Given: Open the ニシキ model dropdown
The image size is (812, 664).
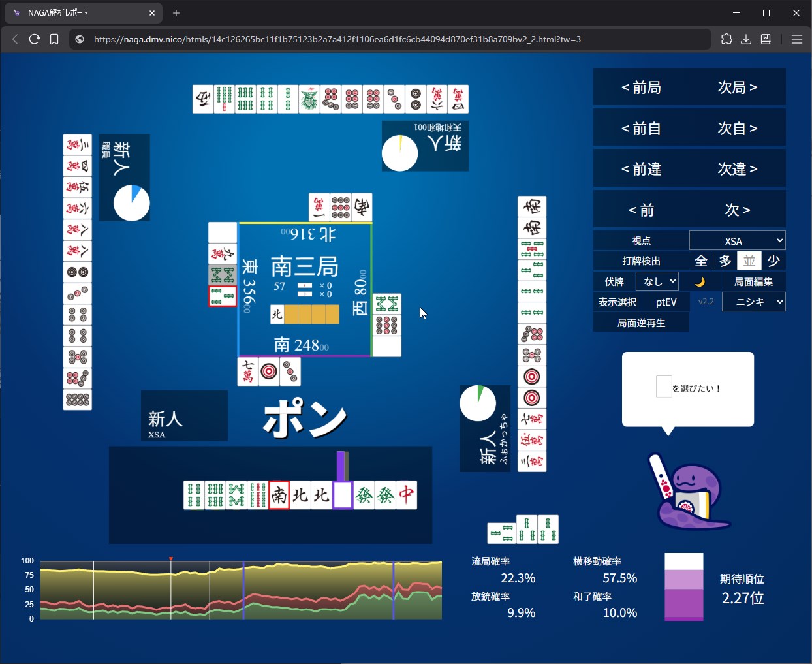Looking at the screenshot, I should pos(753,302).
